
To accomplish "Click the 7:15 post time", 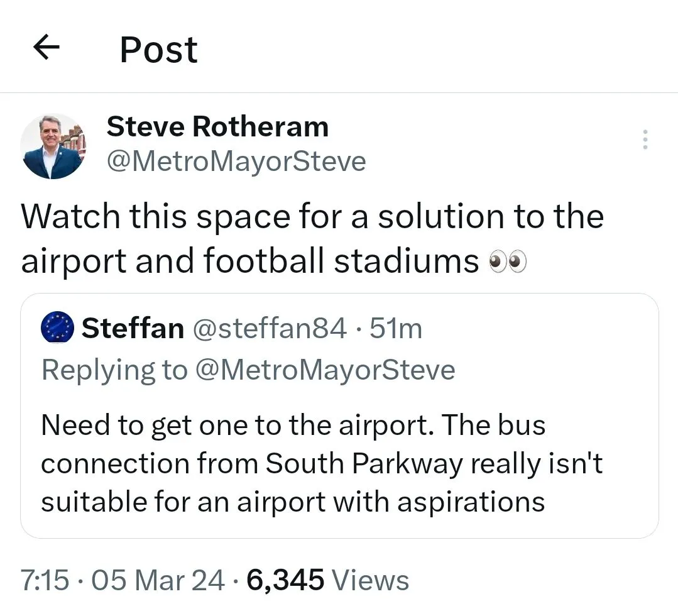I will [45, 580].
